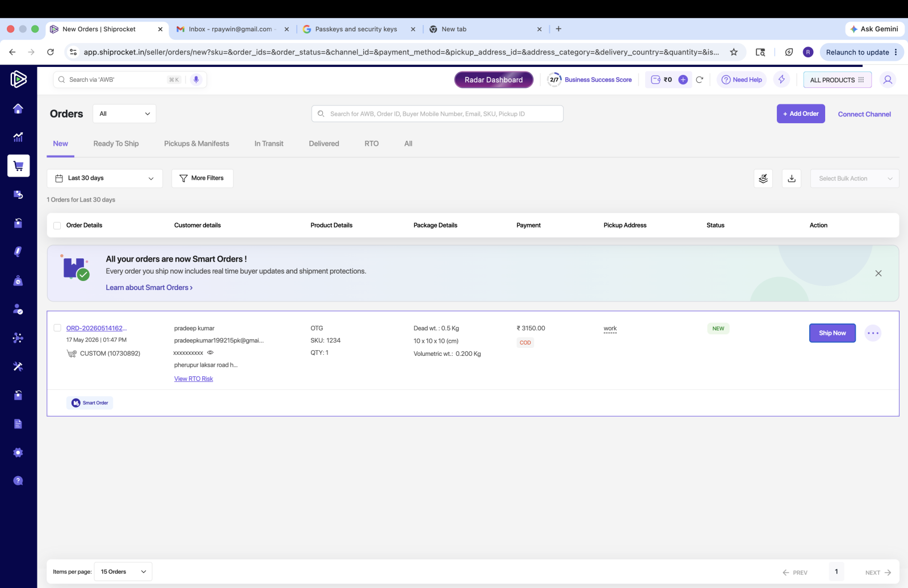Switch to the Passkeys and security keys tab

[359, 29]
